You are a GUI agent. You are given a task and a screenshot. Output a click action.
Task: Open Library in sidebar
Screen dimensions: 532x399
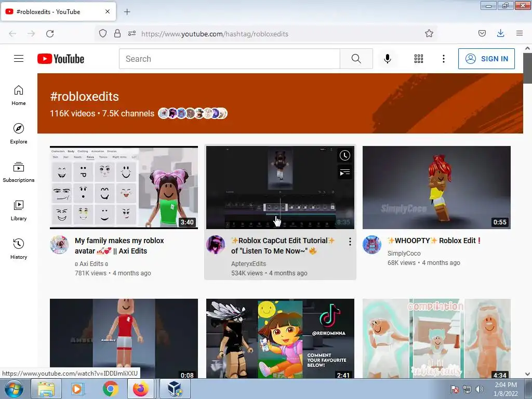click(x=19, y=210)
